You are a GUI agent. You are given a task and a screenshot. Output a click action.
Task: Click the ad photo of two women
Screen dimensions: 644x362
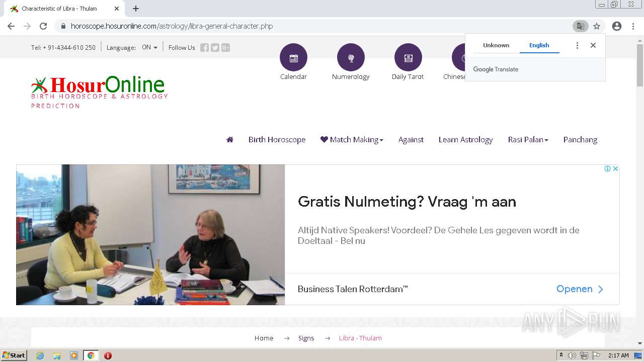click(x=150, y=235)
